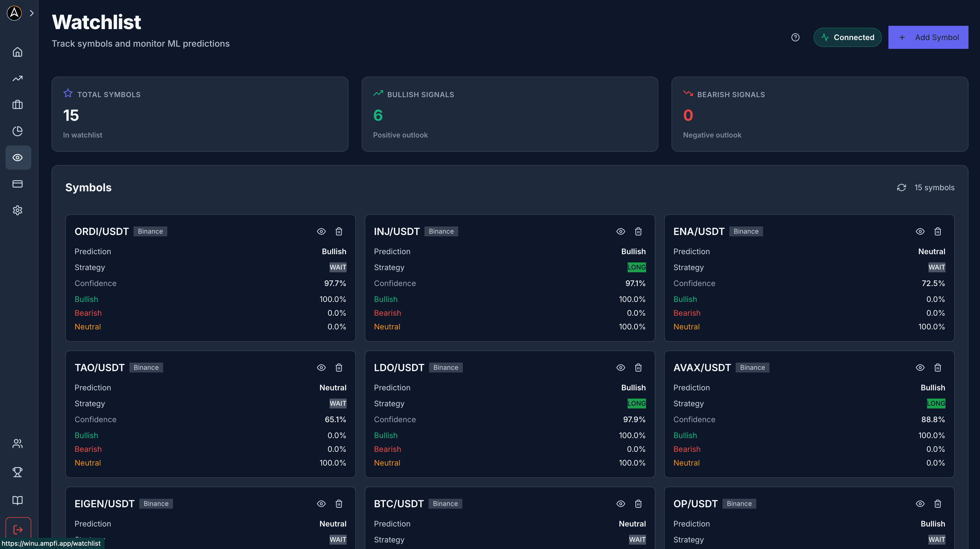Toggle visibility for AVAX/USDT card
The width and height of the screenshot is (980, 549).
click(x=920, y=367)
